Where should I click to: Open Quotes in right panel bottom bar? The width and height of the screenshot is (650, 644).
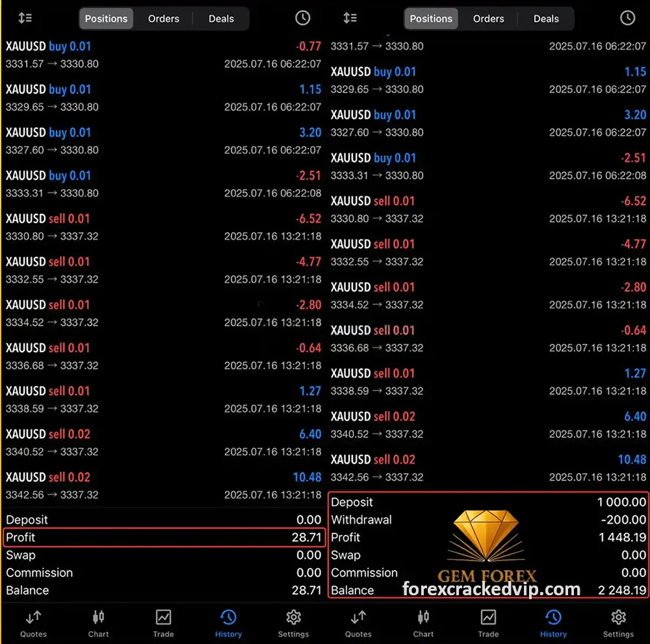click(x=358, y=623)
